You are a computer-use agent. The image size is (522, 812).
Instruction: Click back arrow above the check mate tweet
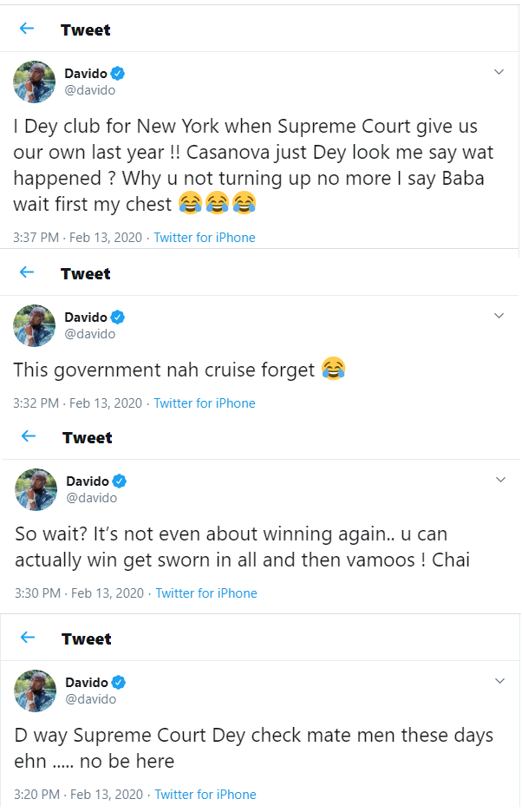[27, 638]
